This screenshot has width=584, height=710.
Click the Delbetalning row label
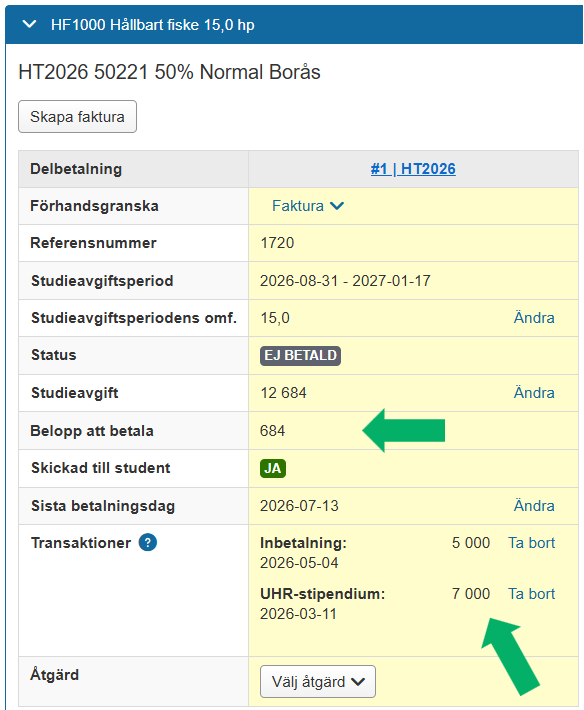pyautogui.click(x=76, y=169)
